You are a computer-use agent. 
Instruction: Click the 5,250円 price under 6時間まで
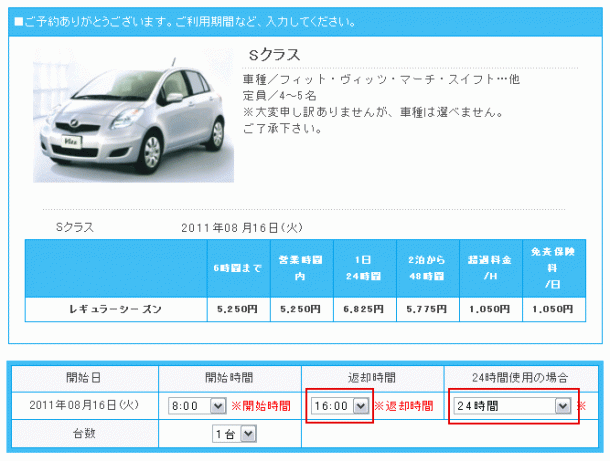pos(238,310)
